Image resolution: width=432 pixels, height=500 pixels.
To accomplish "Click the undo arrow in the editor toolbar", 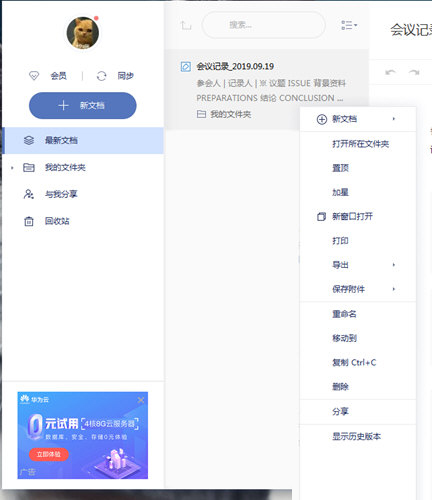I will click(x=390, y=72).
